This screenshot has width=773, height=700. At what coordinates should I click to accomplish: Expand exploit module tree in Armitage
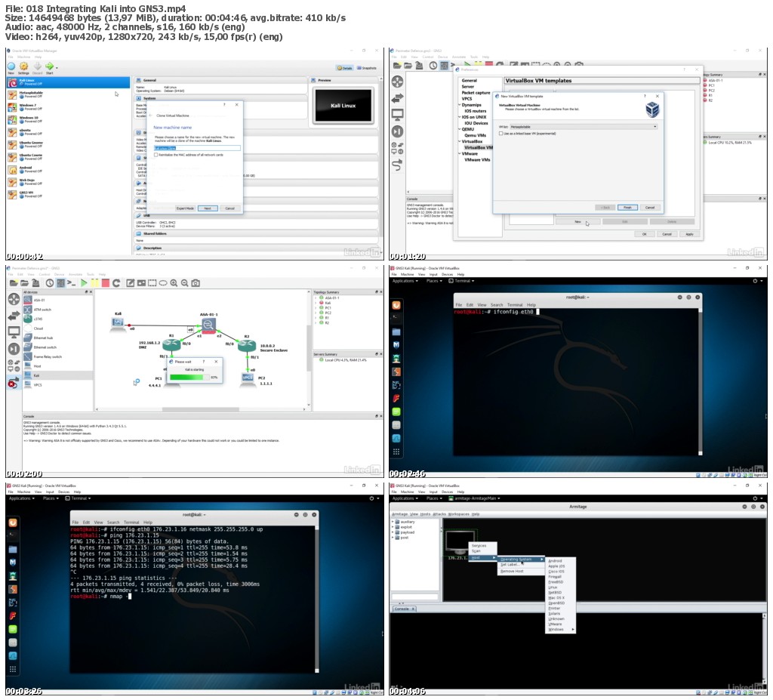[x=393, y=527]
